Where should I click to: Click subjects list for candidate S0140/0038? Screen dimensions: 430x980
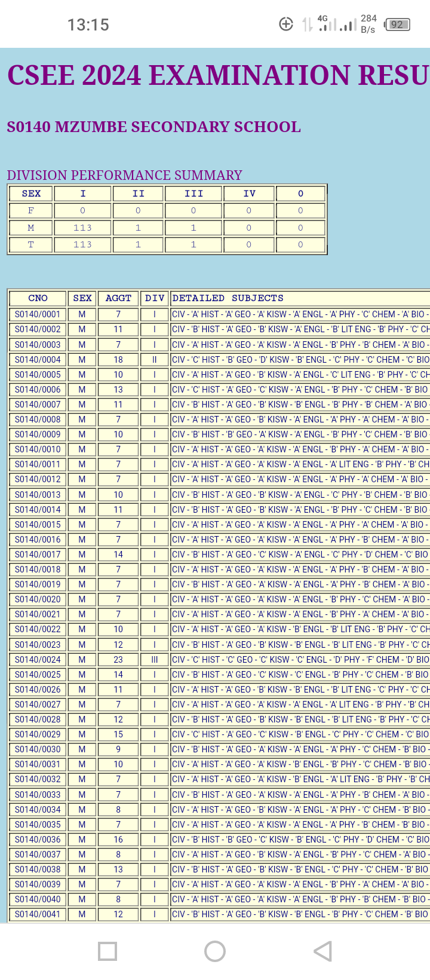click(x=300, y=869)
